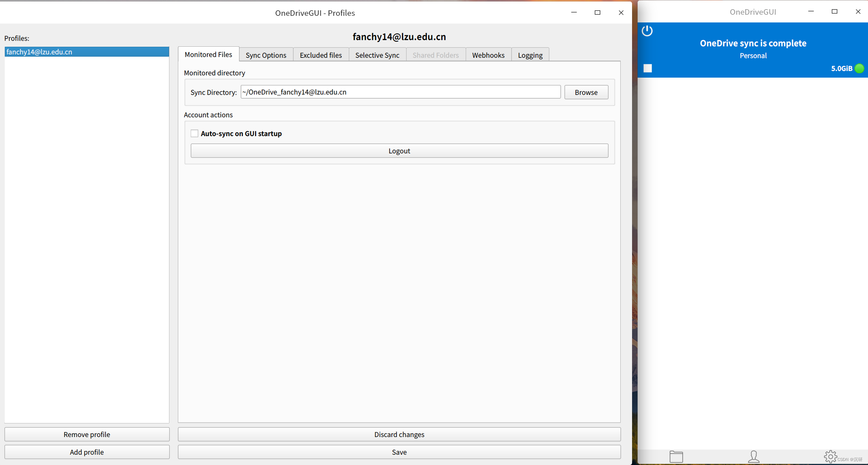Click the white stop sync square icon

tap(648, 68)
